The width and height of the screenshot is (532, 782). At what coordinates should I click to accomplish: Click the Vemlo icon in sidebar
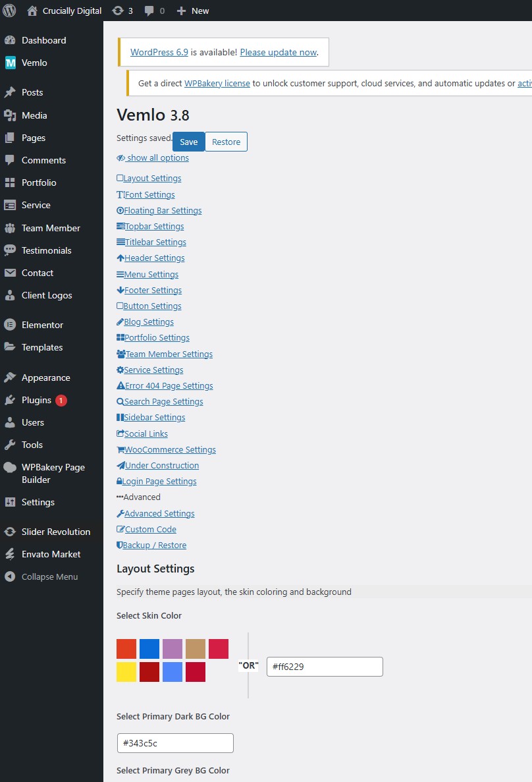(10, 63)
